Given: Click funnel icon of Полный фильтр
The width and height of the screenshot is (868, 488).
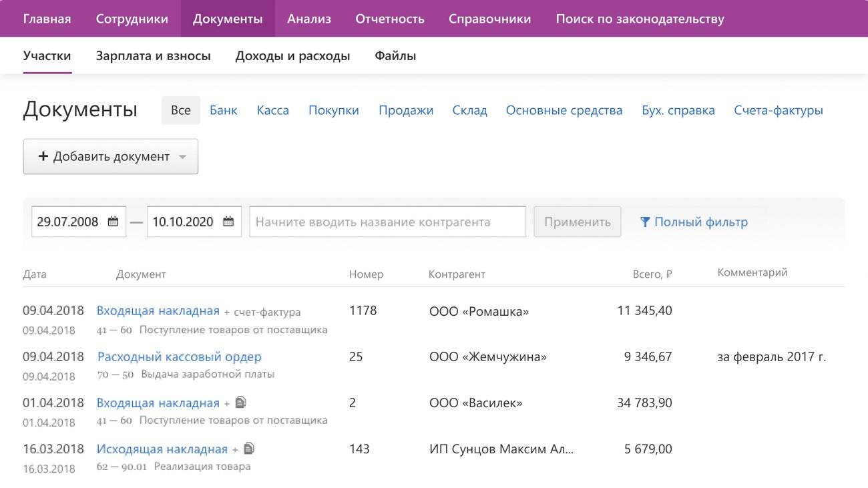Looking at the screenshot, I should [644, 222].
